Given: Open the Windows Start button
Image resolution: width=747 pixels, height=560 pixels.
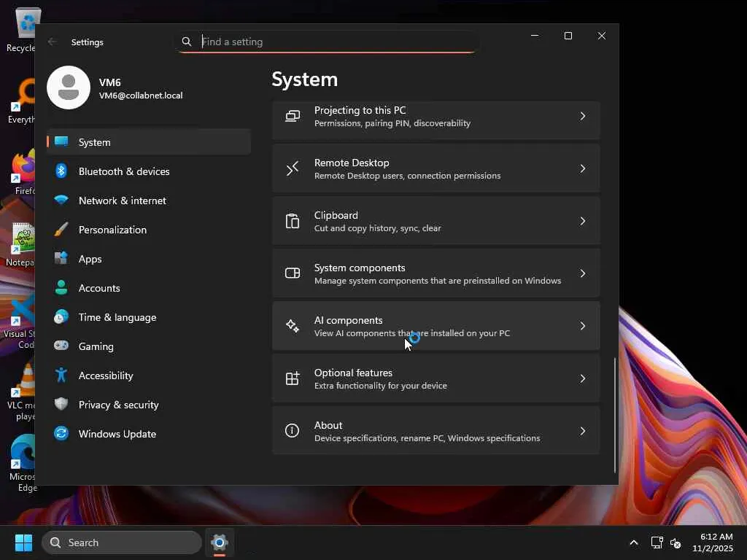Looking at the screenshot, I should 23,542.
